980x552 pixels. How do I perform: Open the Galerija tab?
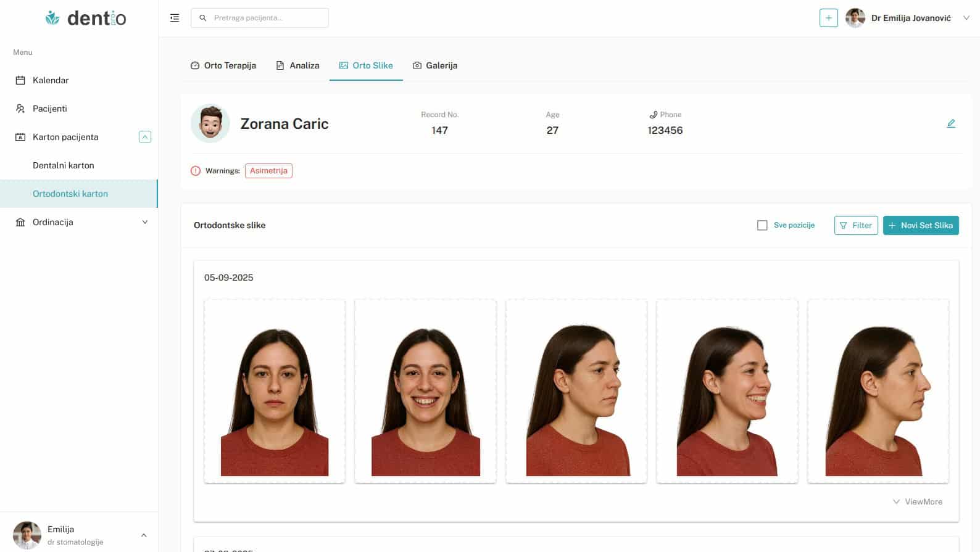[435, 65]
